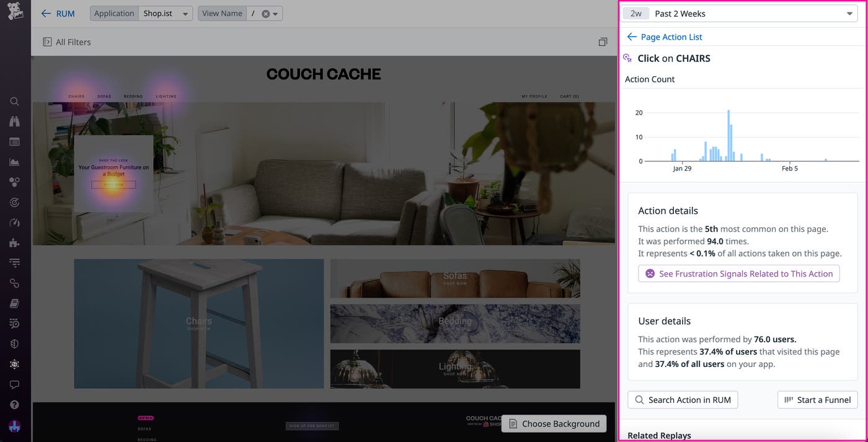Click the Datadog logo in the sidebar

(x=15, y=11)
